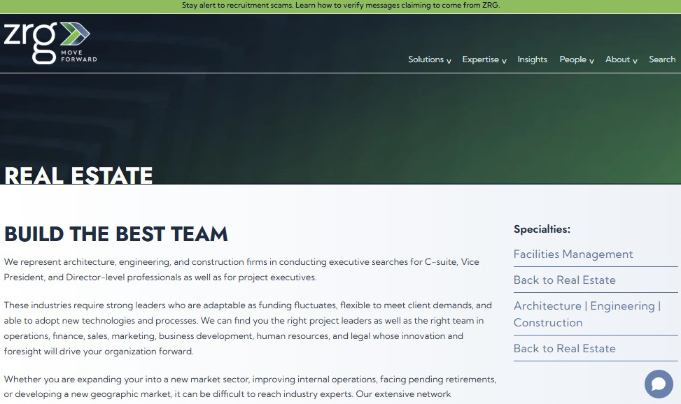Open the People navigation item

[573, 60]
